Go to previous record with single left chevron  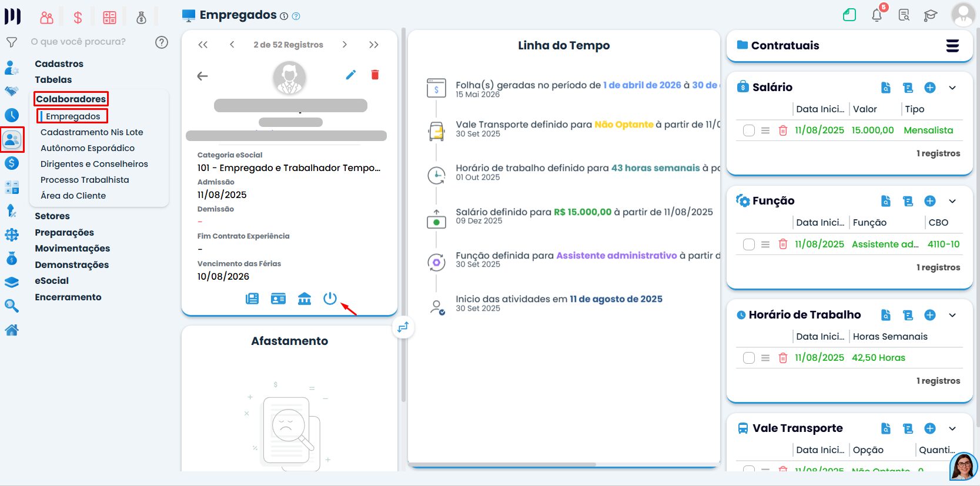coord(232,45)
